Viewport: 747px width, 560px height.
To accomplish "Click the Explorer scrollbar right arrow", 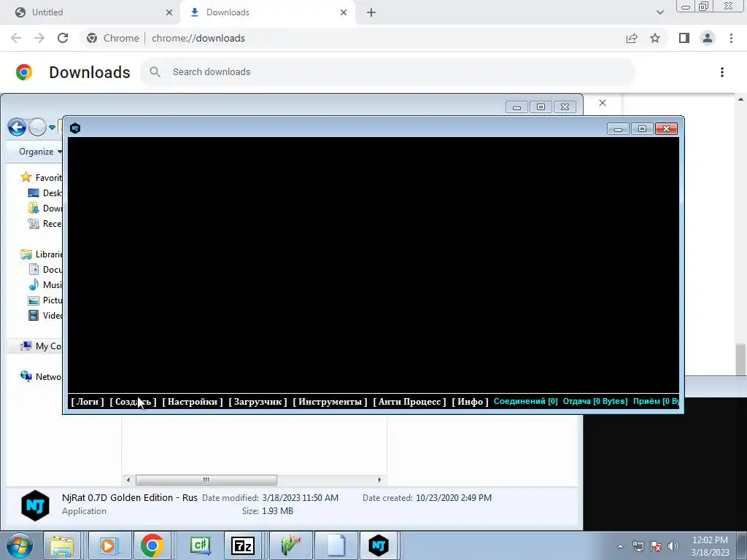I will 379,480.
